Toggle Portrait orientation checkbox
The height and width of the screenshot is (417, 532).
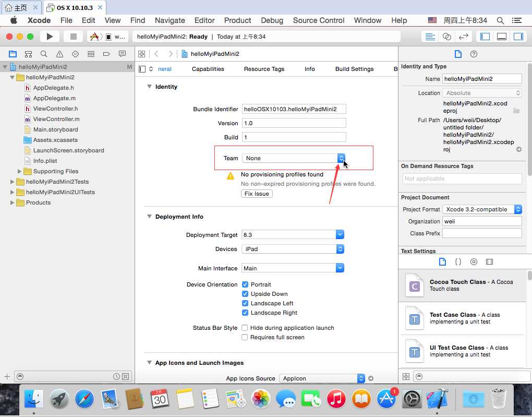coord(245,284)
